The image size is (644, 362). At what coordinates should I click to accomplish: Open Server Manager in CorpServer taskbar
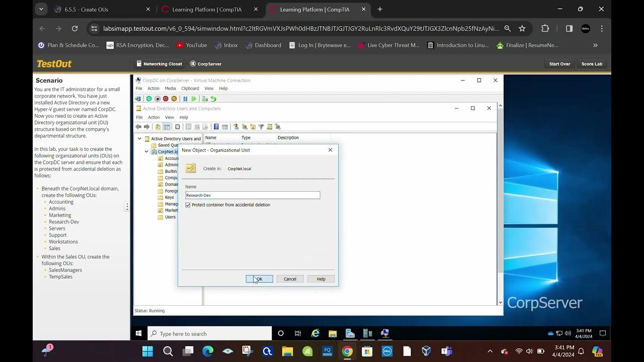point(350,333)
